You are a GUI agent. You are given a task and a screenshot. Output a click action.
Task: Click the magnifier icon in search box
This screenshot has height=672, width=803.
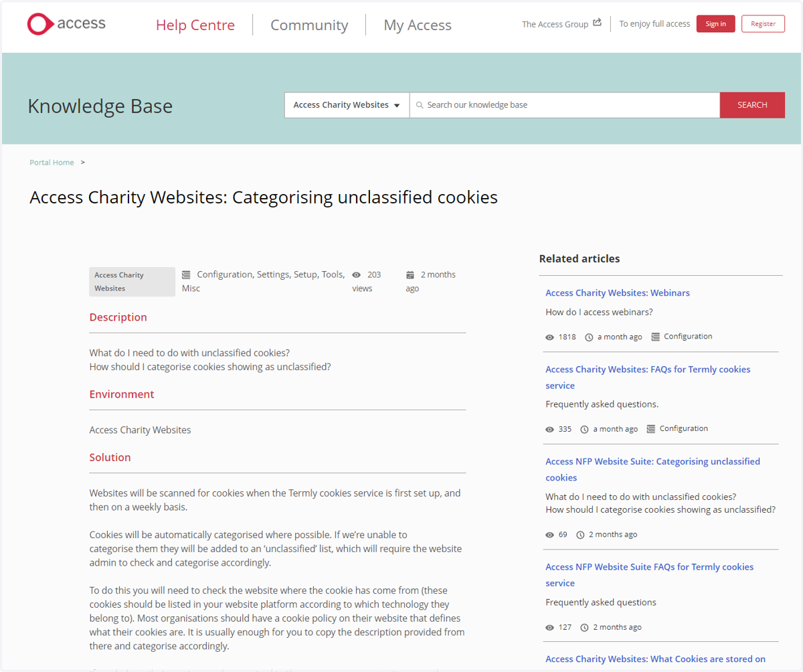(x=419, y=105)
